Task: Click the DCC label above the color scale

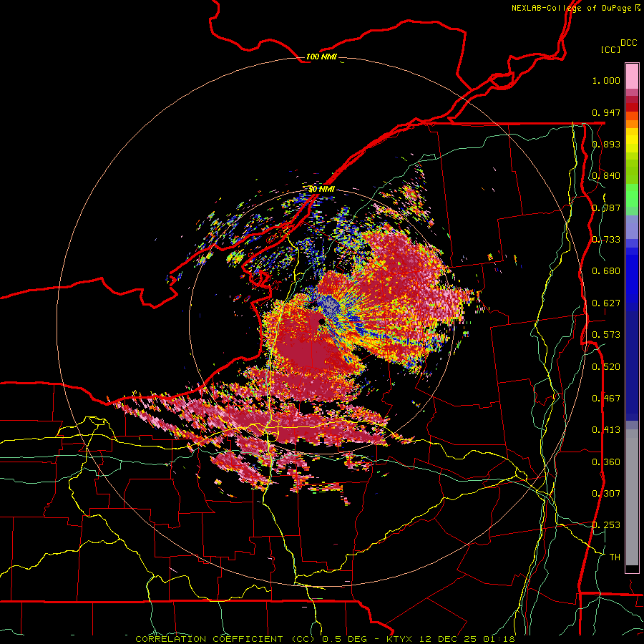Action: [628, 43]
